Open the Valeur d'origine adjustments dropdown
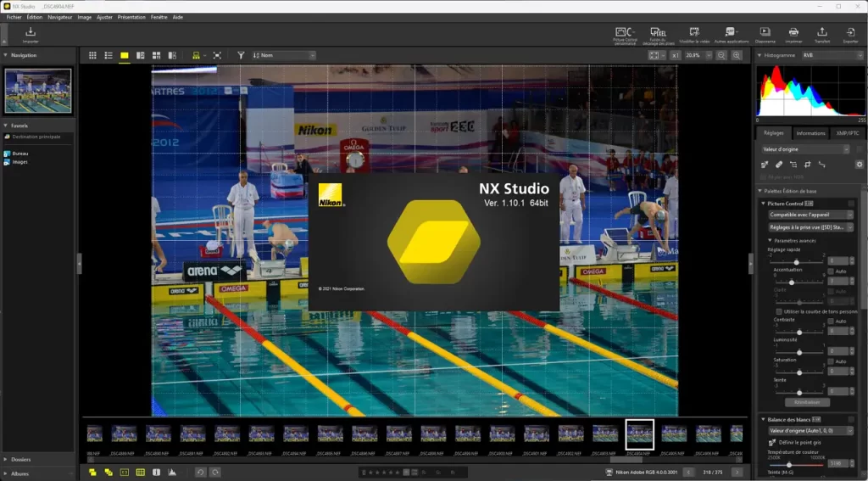868x481 pixels. click(805, 149)
